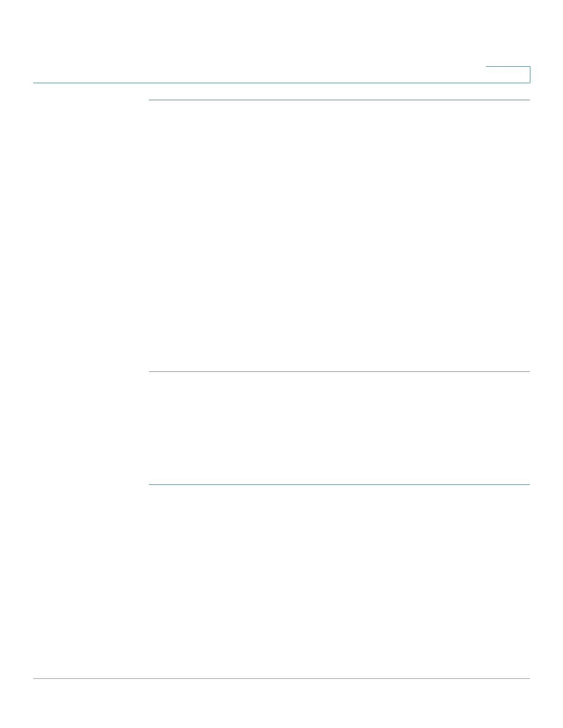563x728 pixels.
Task: Click the left end of the header rule
Action: point(35,83)
